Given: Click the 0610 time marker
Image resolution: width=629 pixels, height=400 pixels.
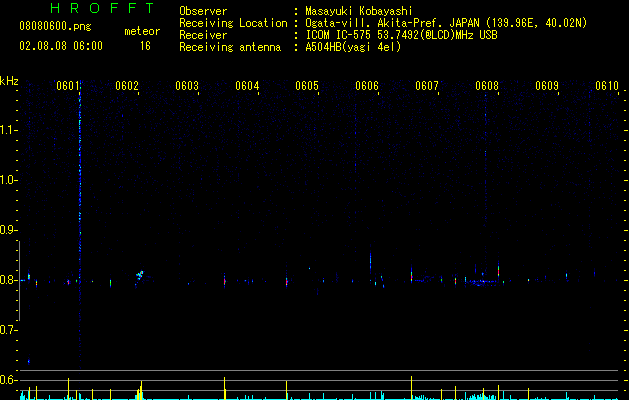Looking at the screenshot, I should (x=607, y=86).
